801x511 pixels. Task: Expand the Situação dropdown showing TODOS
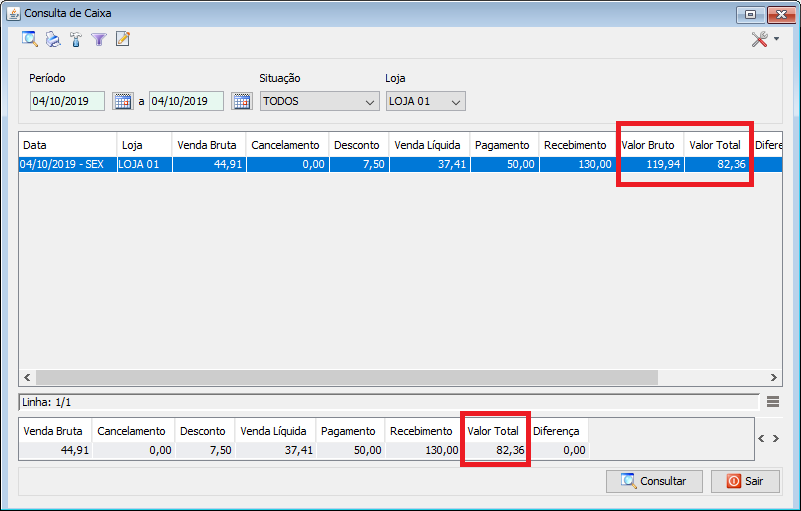click(x=320, y=101)
